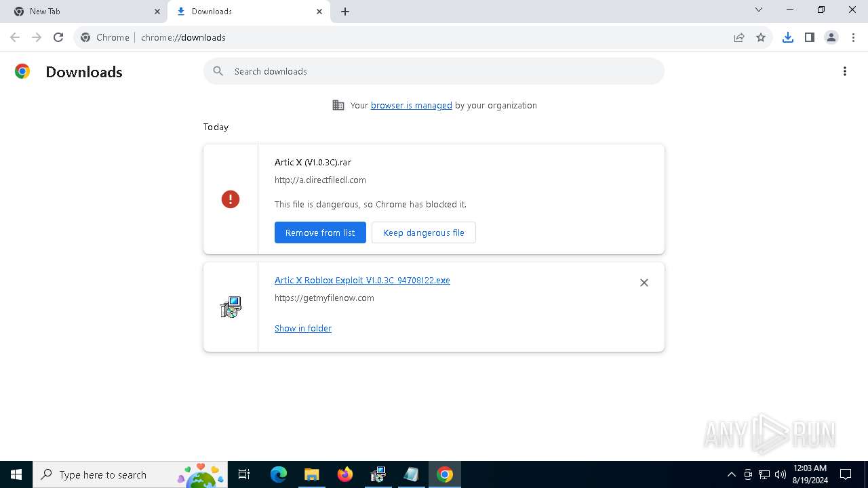
Task: Click the address bar URL
Action: 183,37
